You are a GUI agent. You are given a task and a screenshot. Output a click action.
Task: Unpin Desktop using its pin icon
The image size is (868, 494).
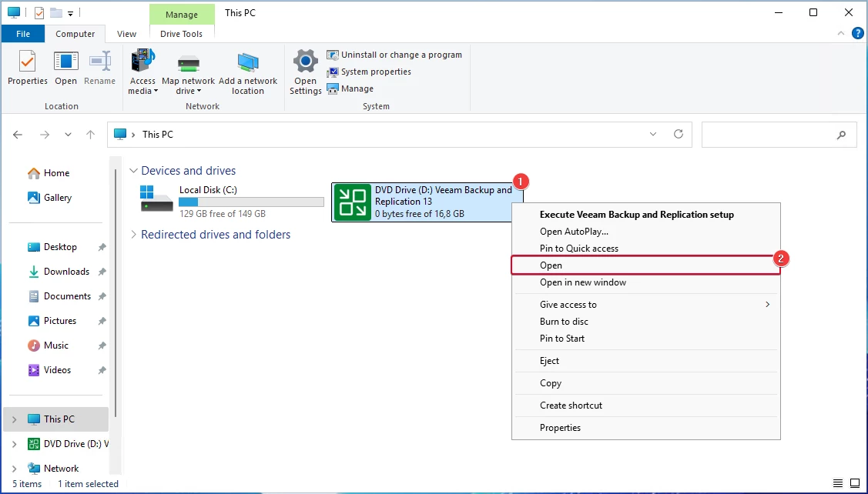[x=102, y=247]
